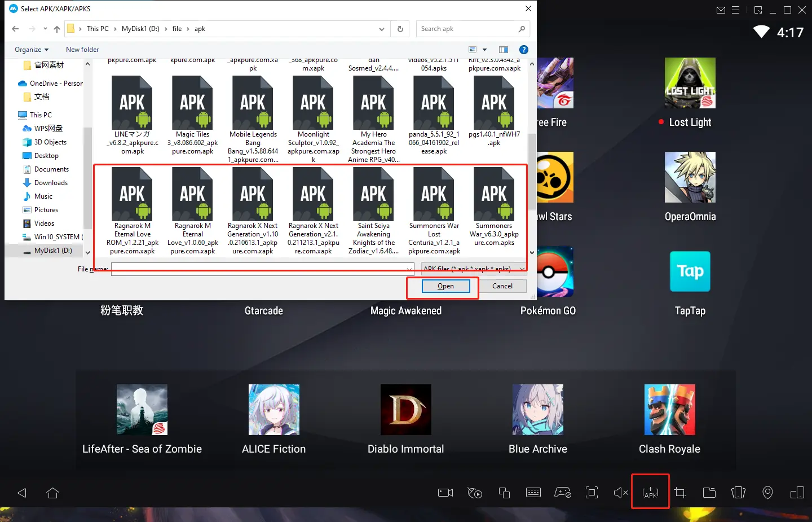812x522 pixels.
Task: Open the File name dropdown arrow
Action: 409,269
